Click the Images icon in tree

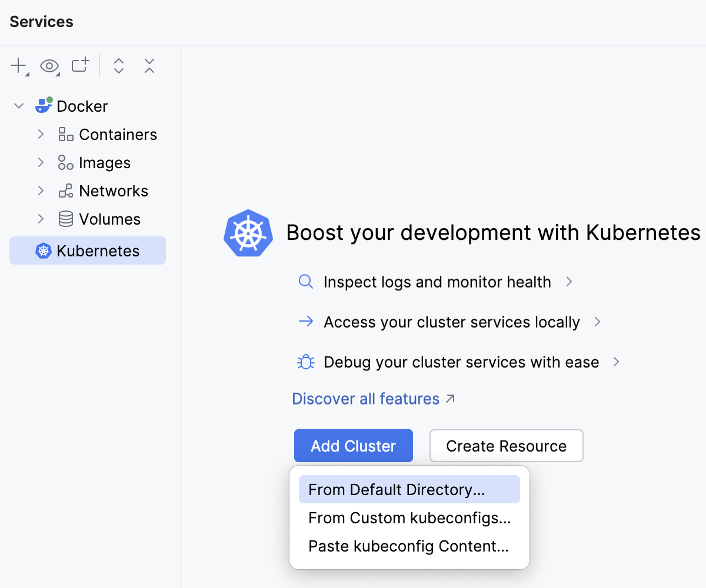(x=66, y=163)
